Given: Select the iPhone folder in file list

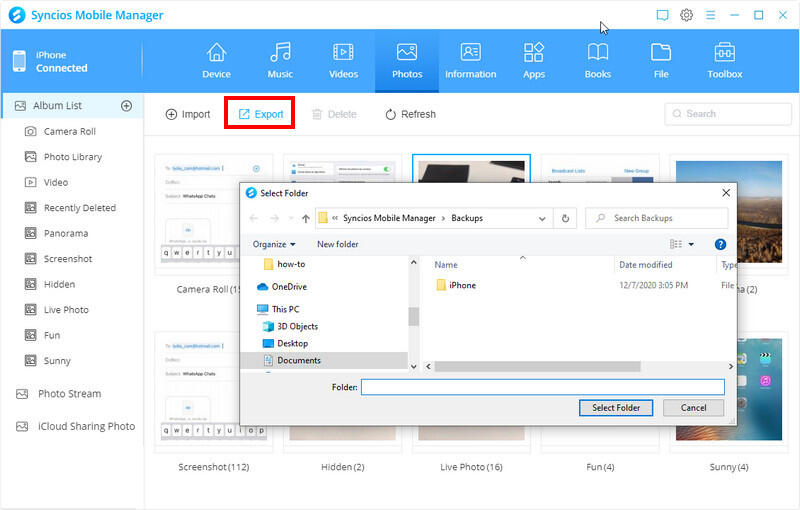Looking at the screenshot, I should (x=456, y=286).
